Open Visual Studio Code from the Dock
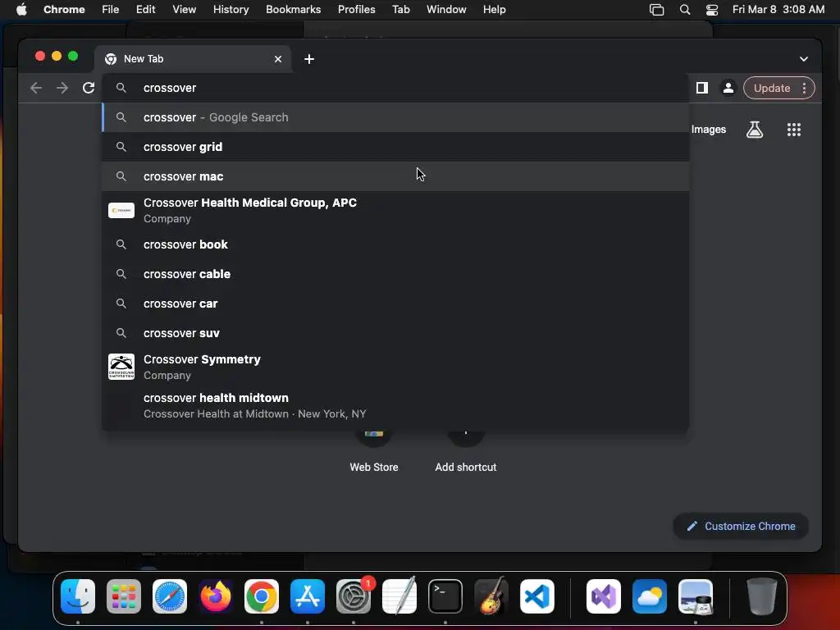Screen dimensions: 840x630 (537, 596)
